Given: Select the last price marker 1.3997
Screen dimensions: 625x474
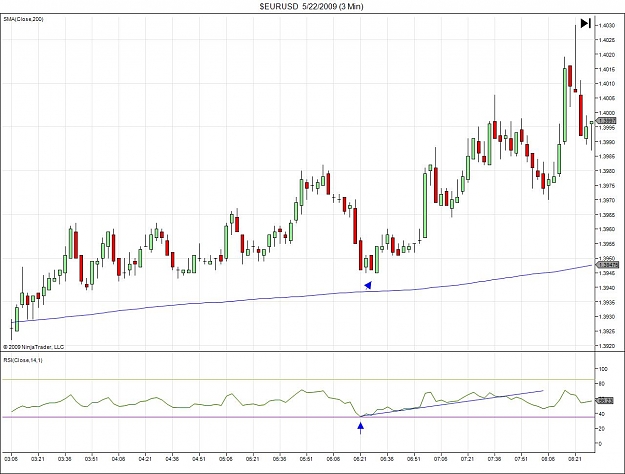Looking at the screenshot, I should 607,121.
